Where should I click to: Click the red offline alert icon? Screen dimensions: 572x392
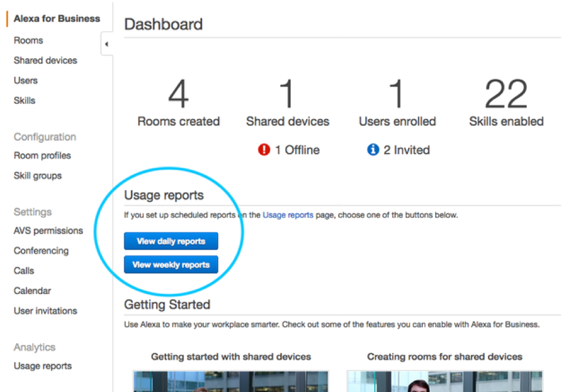264,150
